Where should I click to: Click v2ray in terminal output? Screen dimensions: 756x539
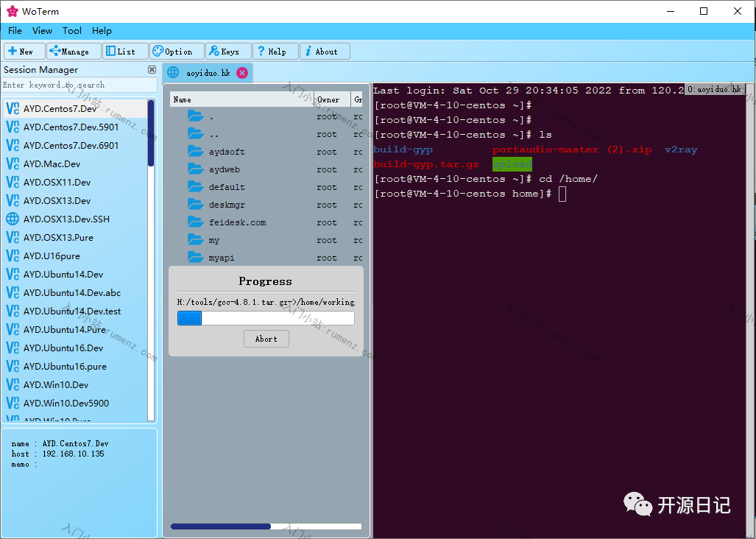coord(681,149)
